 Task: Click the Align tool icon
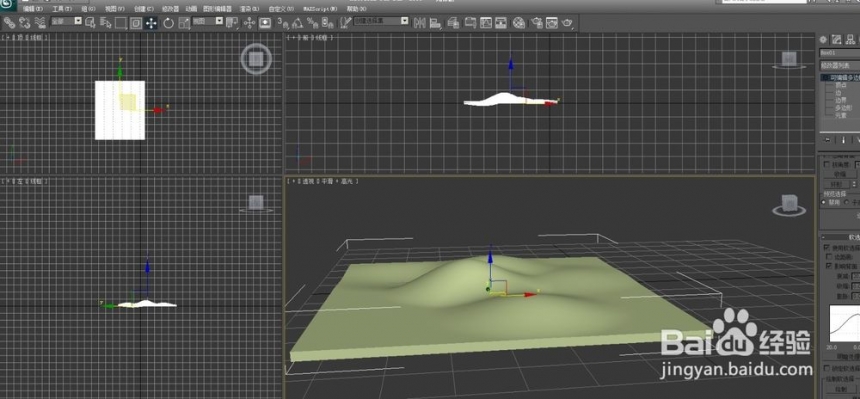(x=435, y=23)
